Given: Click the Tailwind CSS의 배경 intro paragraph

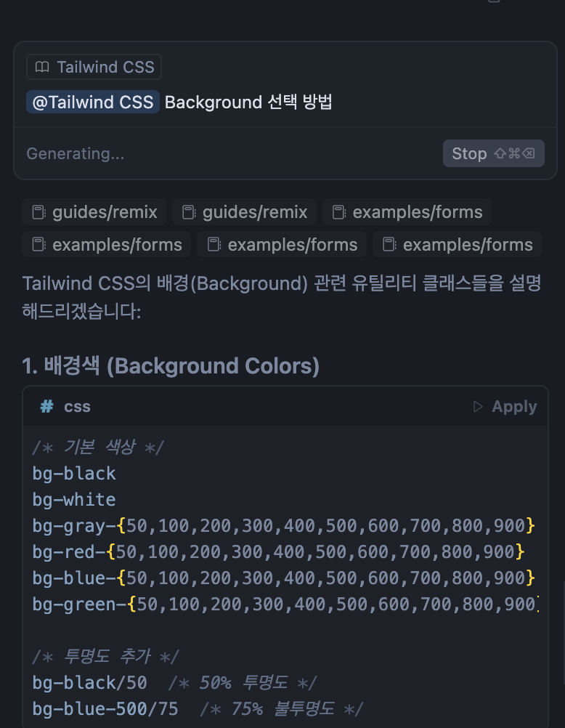Looking at the screenshot, I should (282, 297).
